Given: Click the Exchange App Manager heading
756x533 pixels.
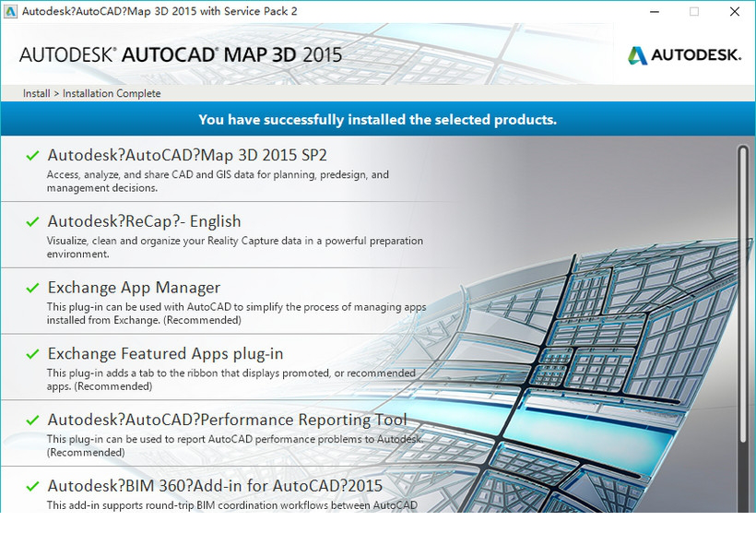Looking at the screenshot, I should pyautogui.click(x=134, y=288).
